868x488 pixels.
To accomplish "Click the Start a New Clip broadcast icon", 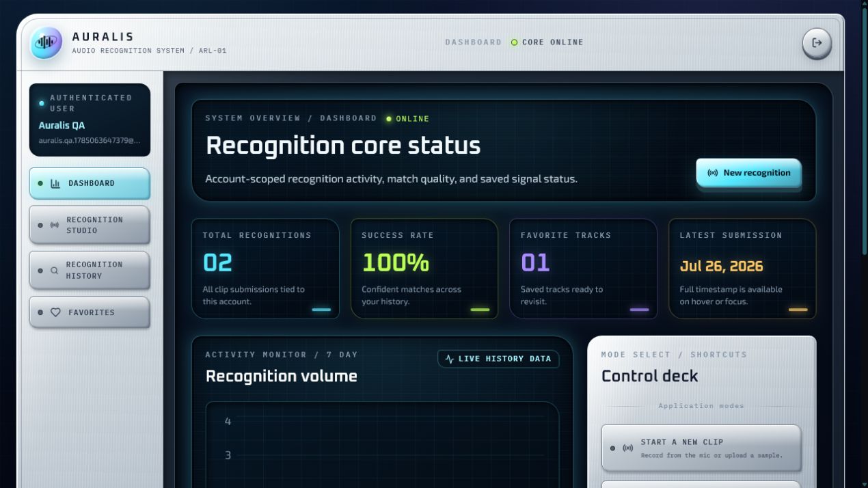I will click(628, 448).
